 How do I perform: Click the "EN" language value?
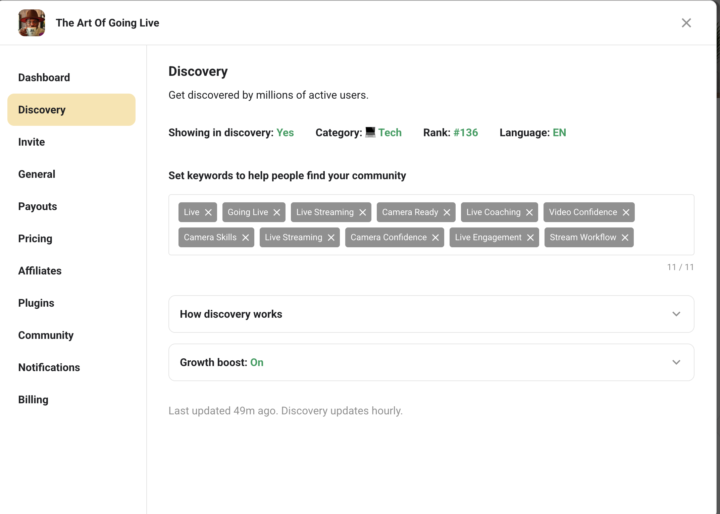pos(559,133)
